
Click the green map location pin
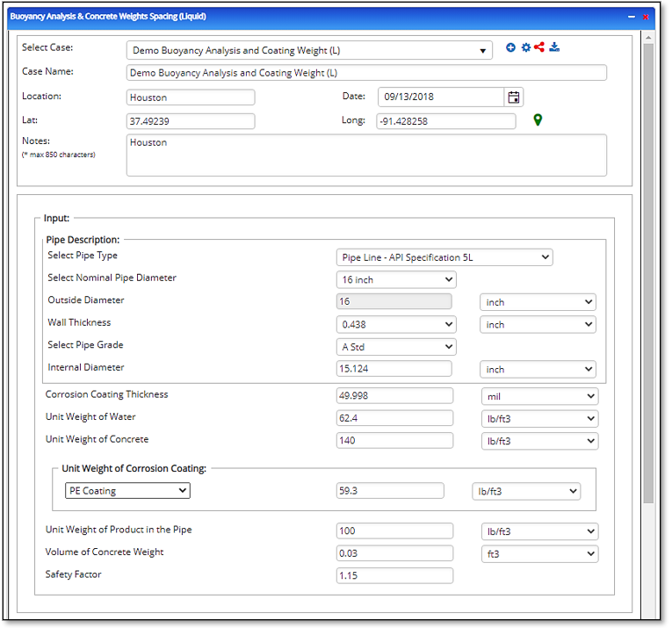click(x=538, y=120)
